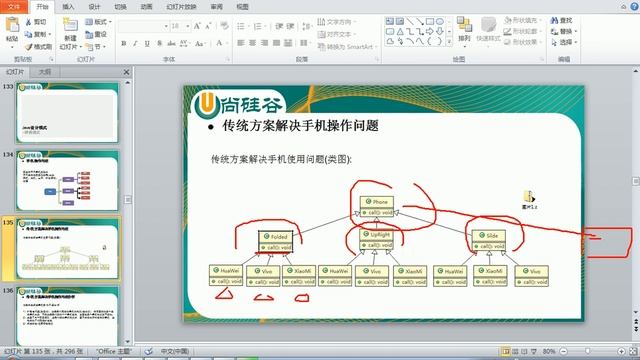Decrease font size with the smaller A icon
Screen dimensions: 640x360
pos(208,27)
